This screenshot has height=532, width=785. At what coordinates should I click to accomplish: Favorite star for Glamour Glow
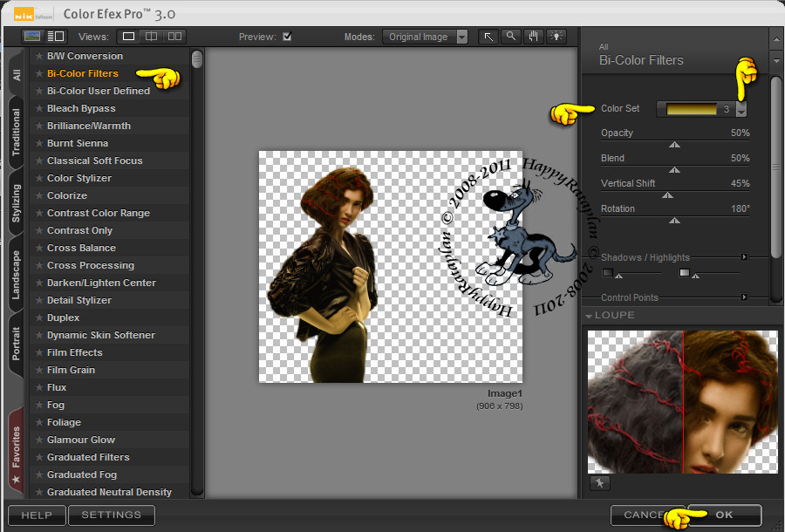[39, 440]
